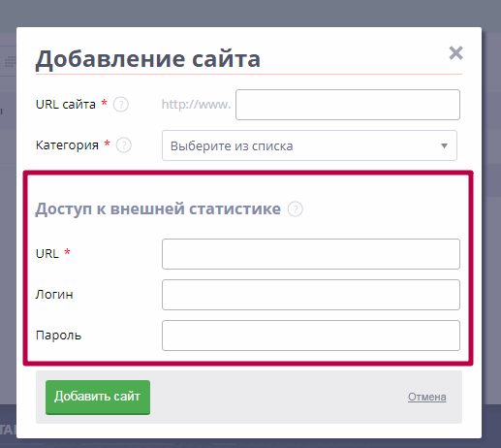Click the Категория label text
Viewport: 501px width, 448px height.
[x=67, y=145]
